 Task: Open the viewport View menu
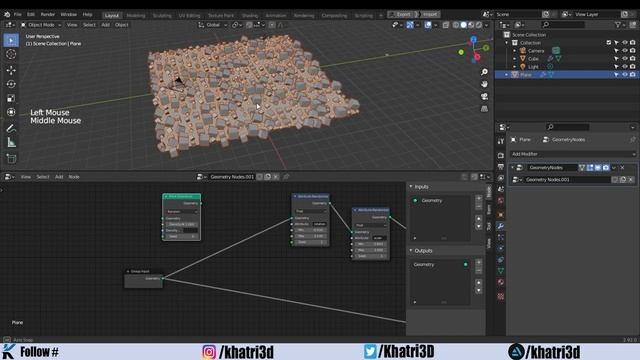click(x=72, y=25)
